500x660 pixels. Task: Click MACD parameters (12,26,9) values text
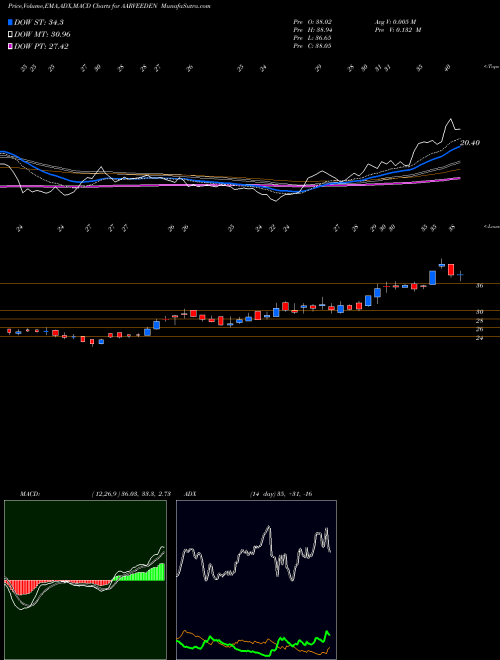(131, 494)
